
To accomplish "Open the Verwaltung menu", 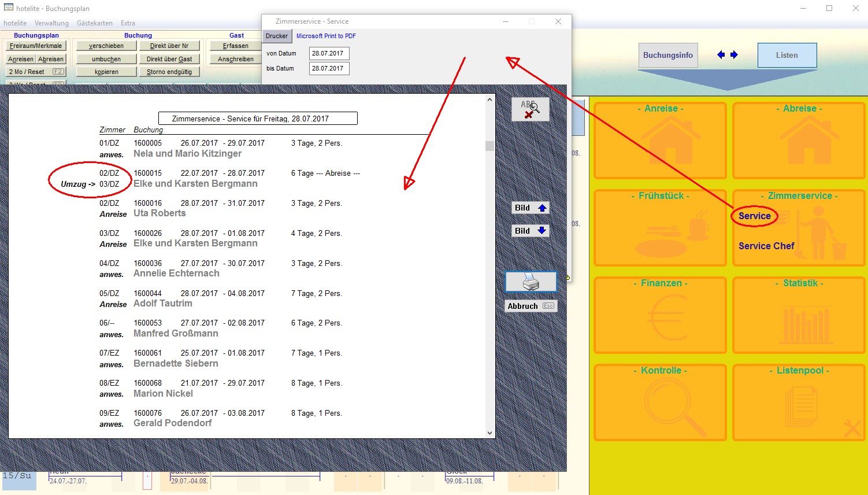I will click(x=51, y=23).
